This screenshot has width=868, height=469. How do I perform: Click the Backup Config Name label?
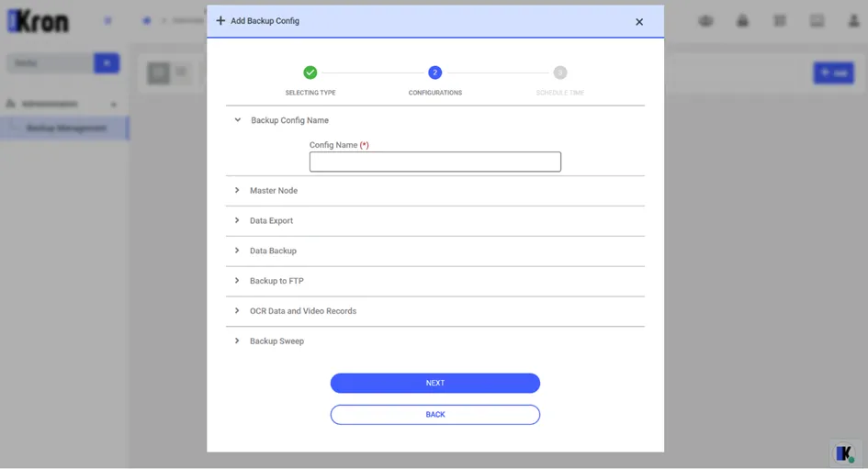pyautogui.click(x=289, y=120)
